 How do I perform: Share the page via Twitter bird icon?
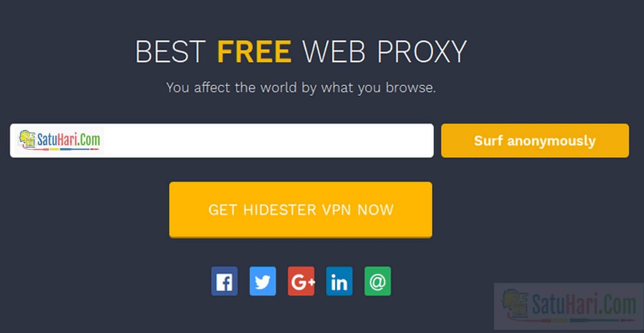pyautogui.click(x=262, y=281)
